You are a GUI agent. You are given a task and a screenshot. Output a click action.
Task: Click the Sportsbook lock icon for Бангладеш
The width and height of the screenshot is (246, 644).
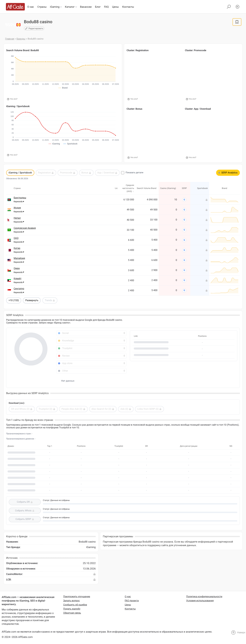[206, 200]
